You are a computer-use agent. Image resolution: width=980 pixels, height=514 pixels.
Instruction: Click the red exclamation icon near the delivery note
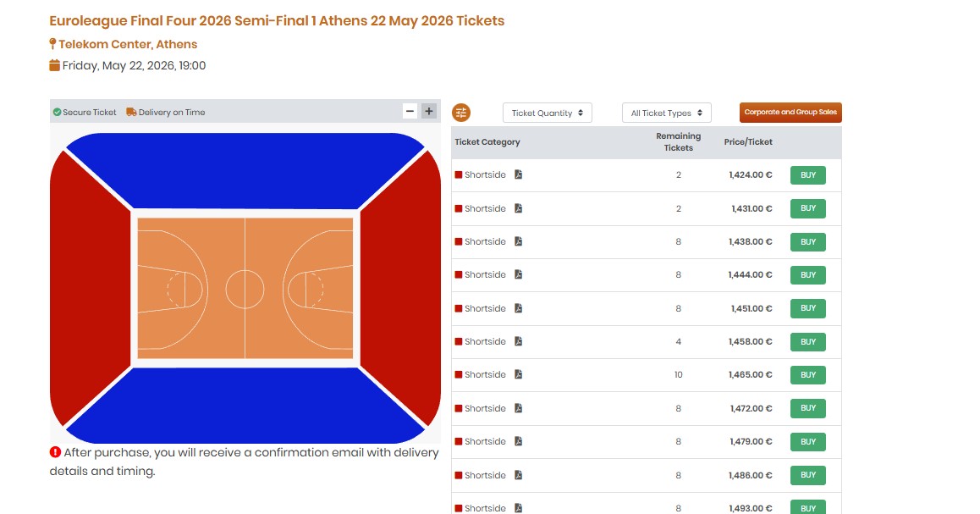click(x=55, y=452)
